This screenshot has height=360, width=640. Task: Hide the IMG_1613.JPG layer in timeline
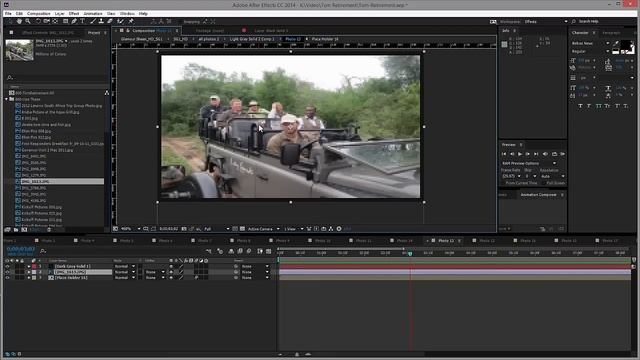tap(7, 272)
